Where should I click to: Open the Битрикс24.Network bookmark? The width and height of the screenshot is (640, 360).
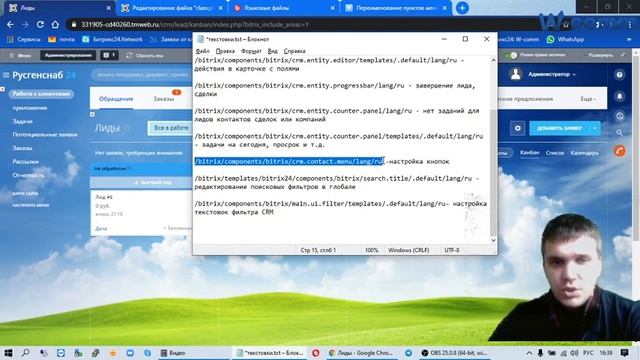[x=113, y=40]
